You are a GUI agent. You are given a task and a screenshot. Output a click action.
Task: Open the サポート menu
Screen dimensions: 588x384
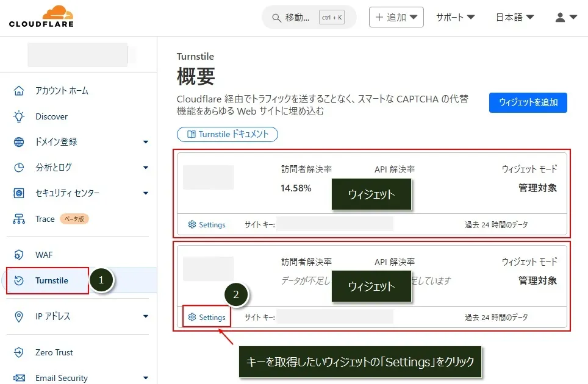[455, 17]
